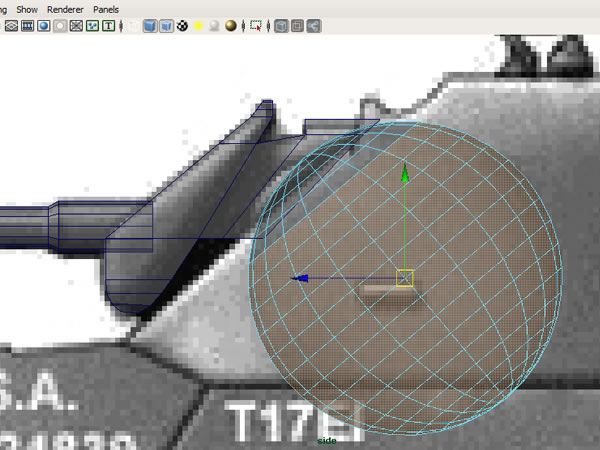The height and width of the screenshot is (450, 600).
Task: Click the blue Z-axis move arrow
Action: [300, 278]
